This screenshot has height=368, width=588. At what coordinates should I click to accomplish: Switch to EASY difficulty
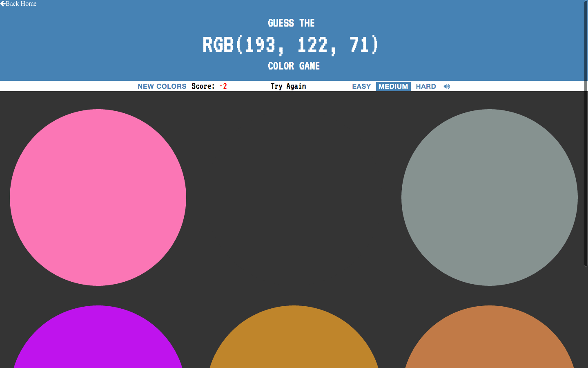tap(361, 86)
